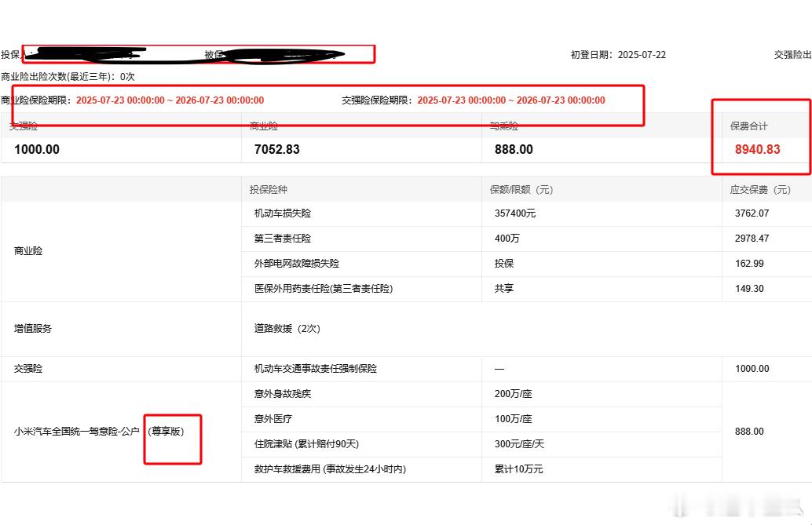
Task: Select the 第三者责任险 row name
Action: pos(282,239)
